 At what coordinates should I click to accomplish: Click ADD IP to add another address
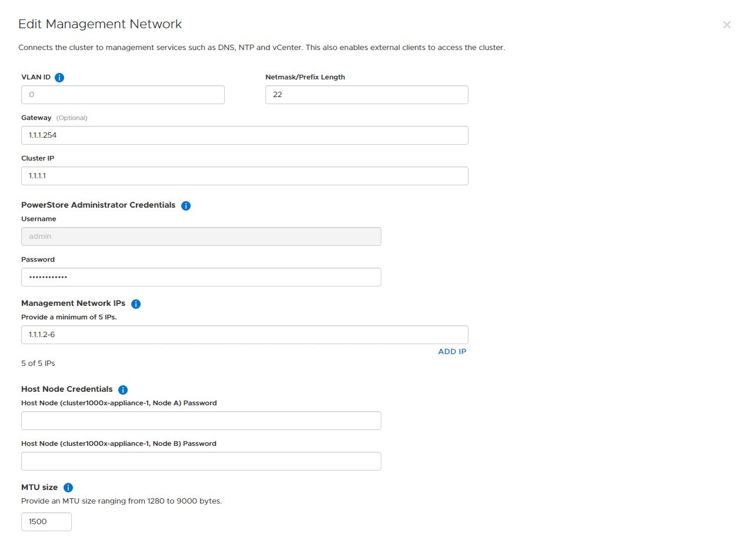pos(452,351)
